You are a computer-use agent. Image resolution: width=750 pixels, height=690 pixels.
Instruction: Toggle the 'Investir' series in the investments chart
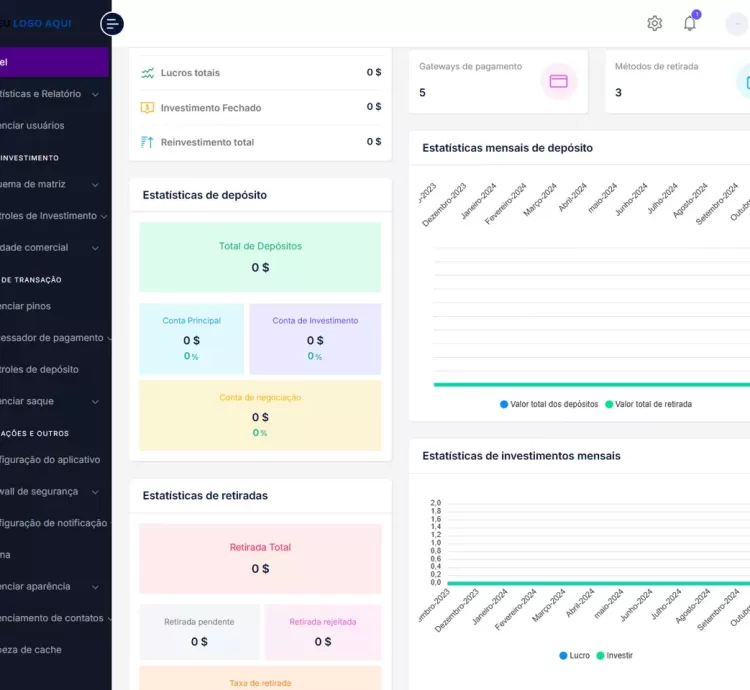point(614,656)
